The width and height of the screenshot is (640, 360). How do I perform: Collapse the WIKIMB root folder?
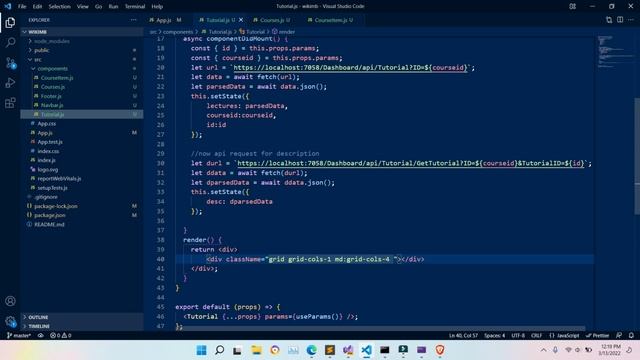click(x=82, y=32)
